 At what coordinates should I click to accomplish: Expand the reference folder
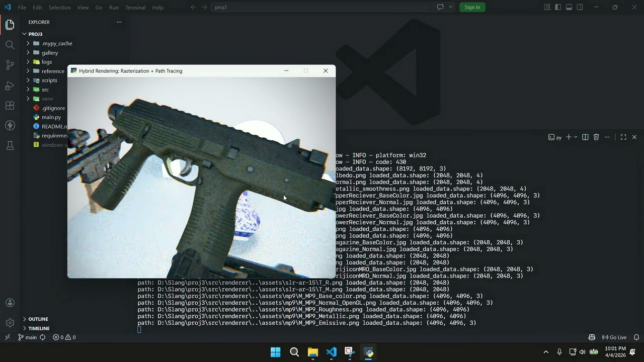point(44,71)
